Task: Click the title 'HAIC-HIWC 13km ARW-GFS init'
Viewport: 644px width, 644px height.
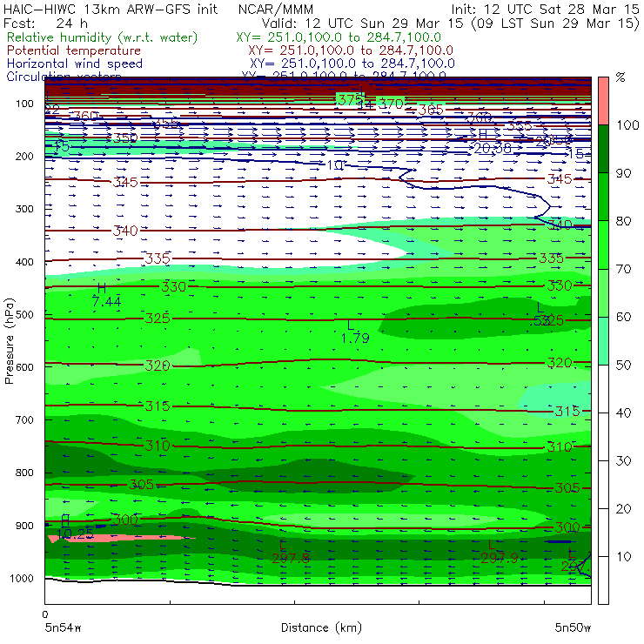Action: pos(111,9)
